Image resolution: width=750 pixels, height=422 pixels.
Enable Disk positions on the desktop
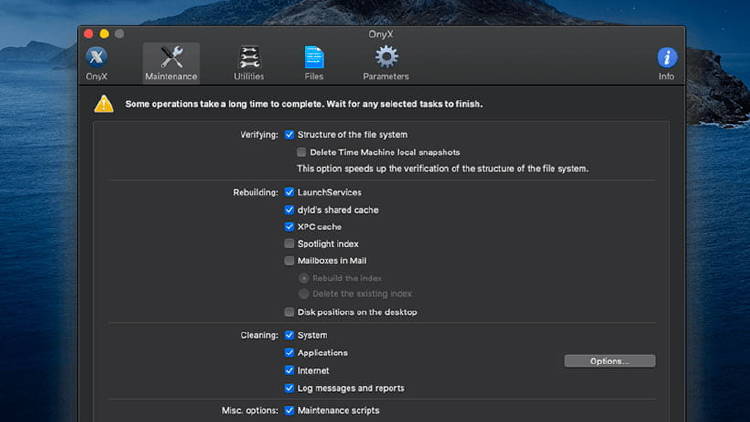point(289,312)
